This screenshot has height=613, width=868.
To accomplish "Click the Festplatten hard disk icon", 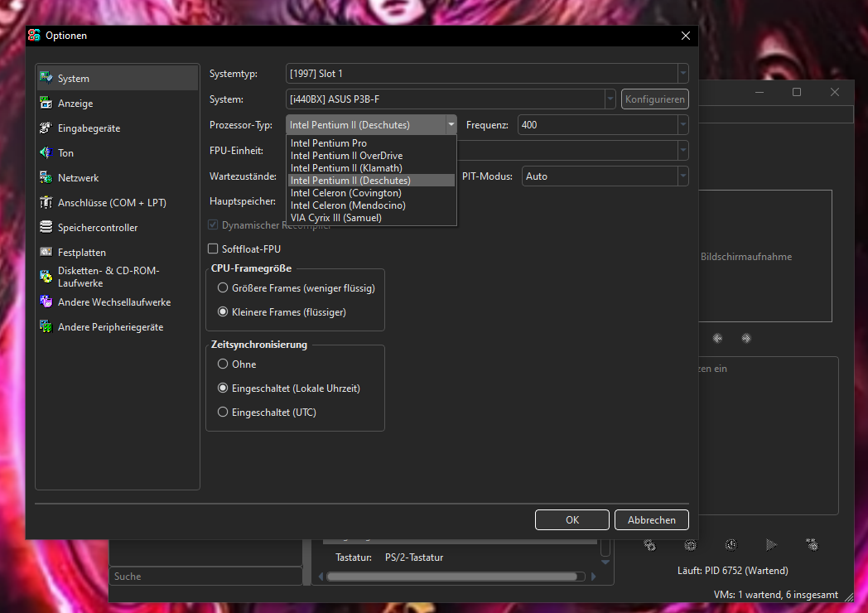I will click(x=47, y=252).
